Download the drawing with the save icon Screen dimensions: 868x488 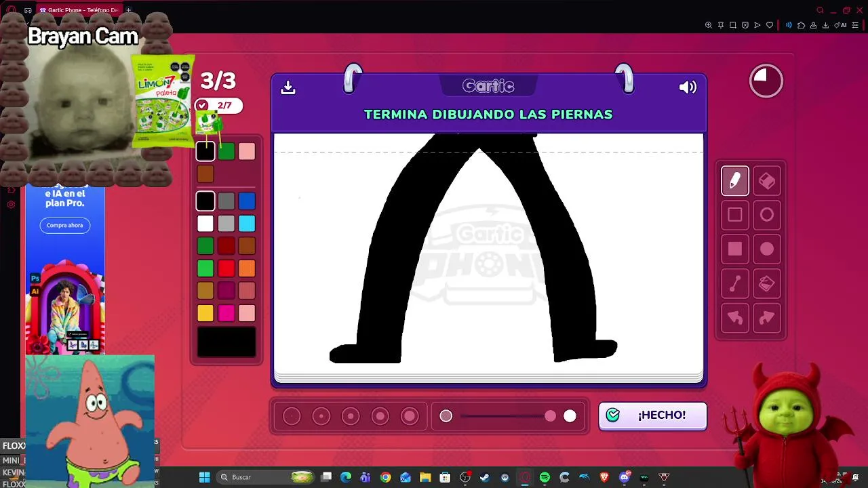coord(288,87)
